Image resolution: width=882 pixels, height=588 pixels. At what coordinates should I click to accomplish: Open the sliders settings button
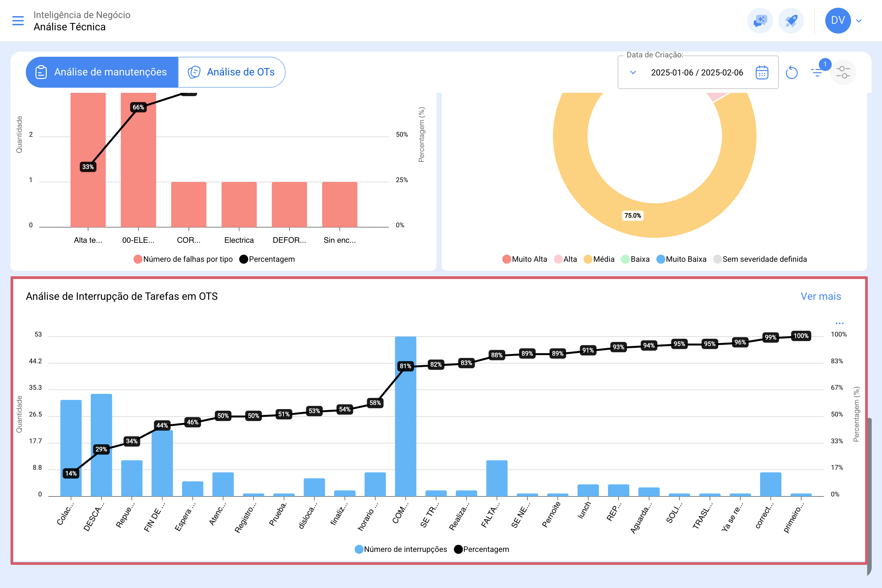[x=843, y=73]
